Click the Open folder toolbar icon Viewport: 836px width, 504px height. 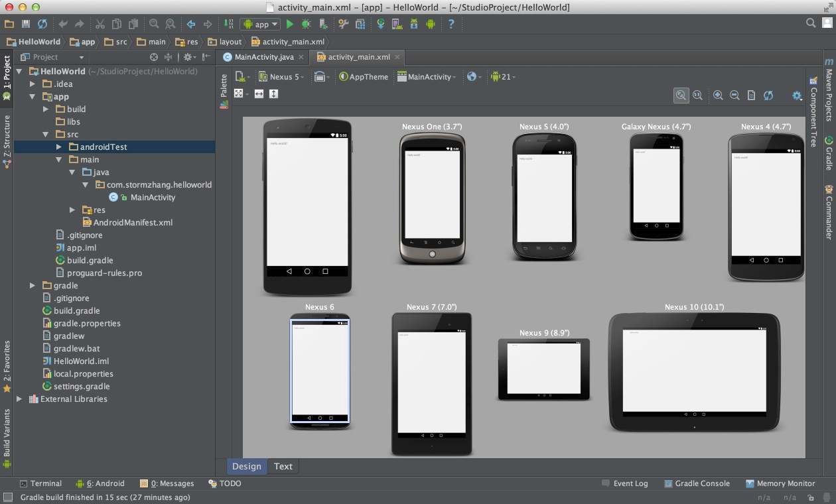tap(9, 24)
